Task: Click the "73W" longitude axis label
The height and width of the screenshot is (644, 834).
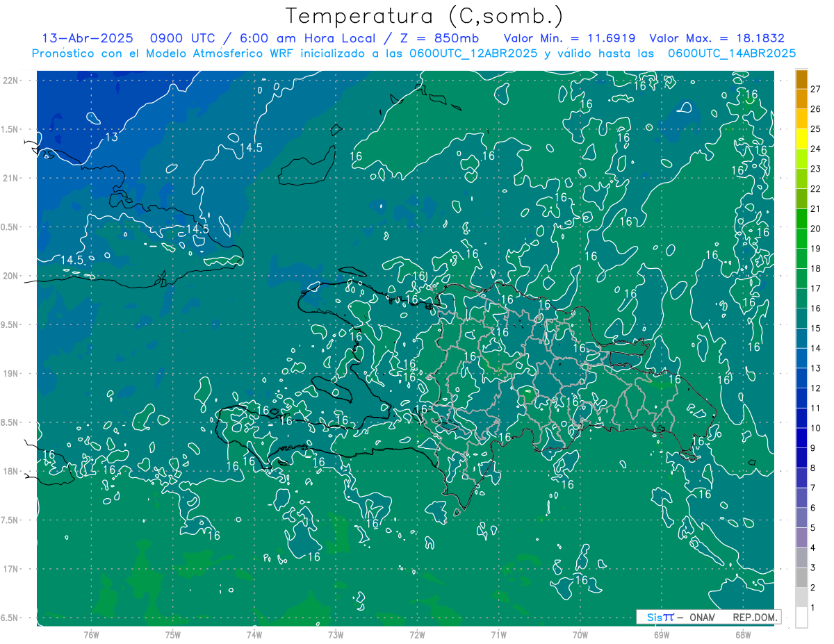Action: [x=336, y=634]
